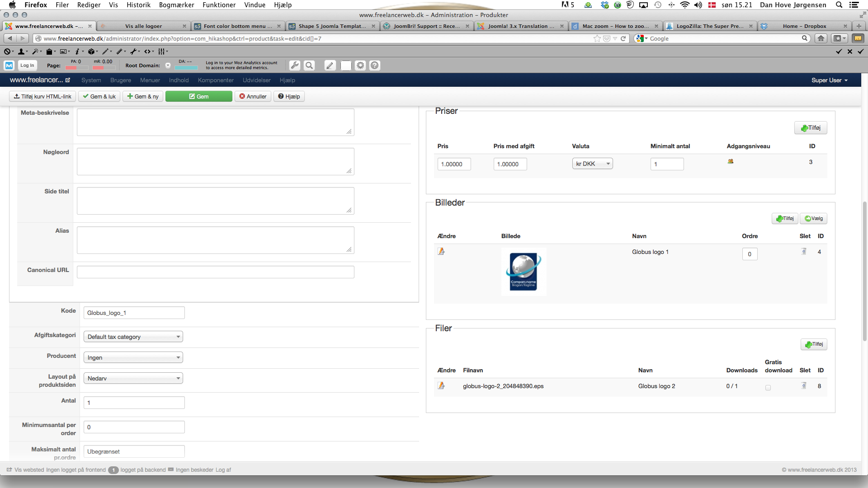Open the Layout på produktsiden dropdown
Screen dimensions: 868x488
click(x=133, y=378)
